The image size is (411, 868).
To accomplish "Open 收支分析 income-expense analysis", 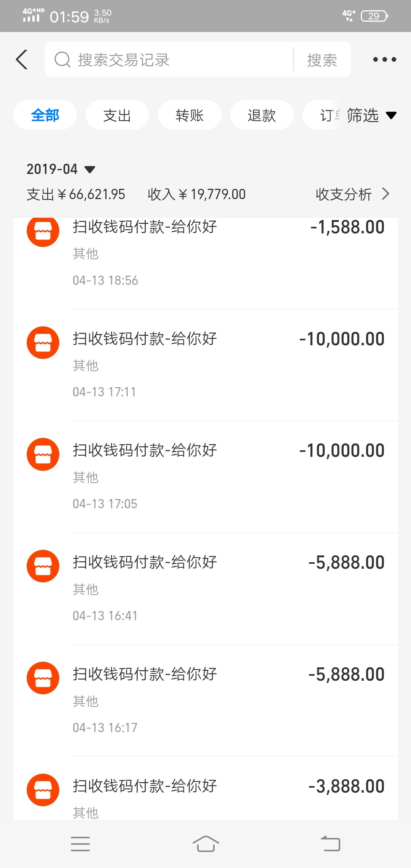I will 352,194.
